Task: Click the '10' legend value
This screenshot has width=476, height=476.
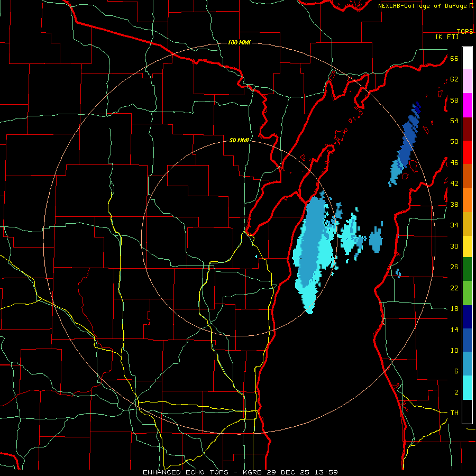Action: [x=454, y=351]
